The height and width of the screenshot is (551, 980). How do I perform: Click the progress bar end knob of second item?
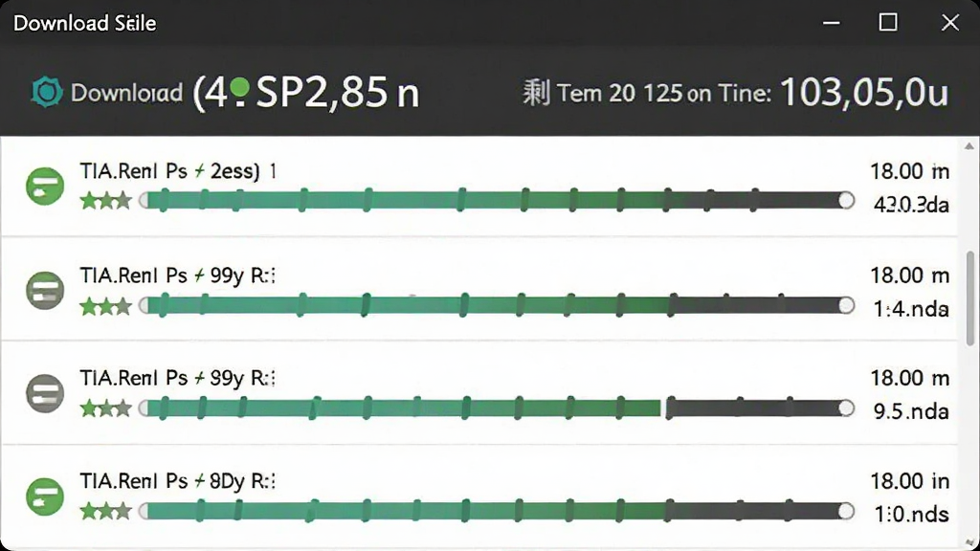pyautogui.click(x=846, y=305)
